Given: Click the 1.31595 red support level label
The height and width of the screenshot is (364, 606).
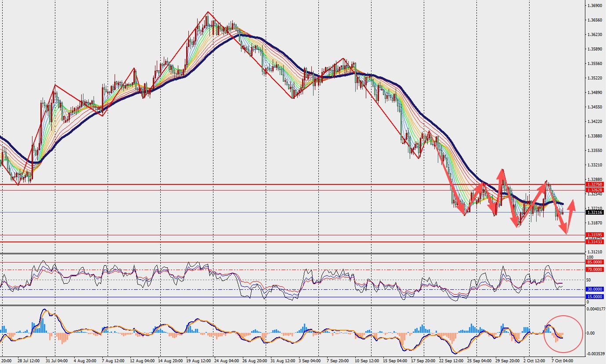Looking at the screenshot, I should point(595,235).
